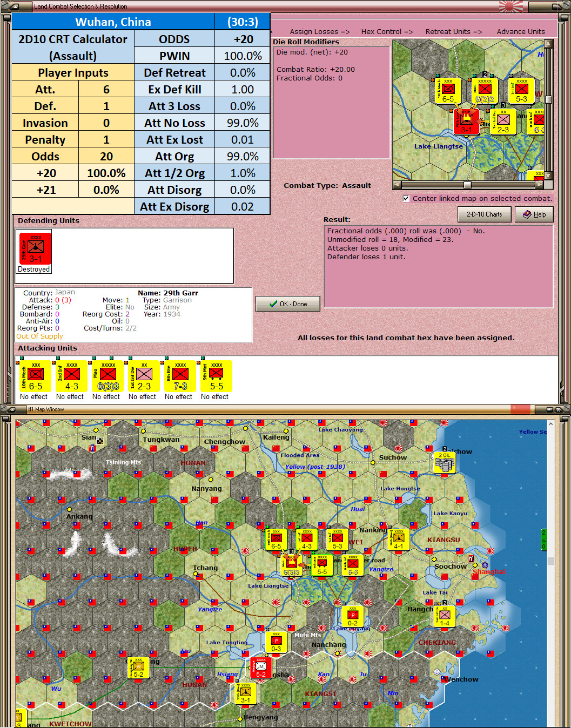571x728 pixels.
Task: Click the minimap vertical scrollbar thumb
Action: pyautogui.click(x=548, y=99)
